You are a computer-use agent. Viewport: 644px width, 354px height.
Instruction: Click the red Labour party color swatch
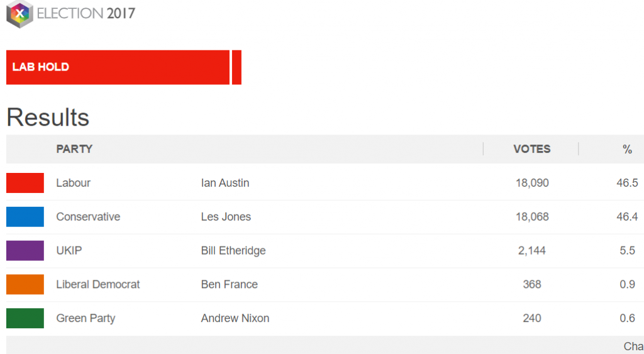click(x=25, y=183)
